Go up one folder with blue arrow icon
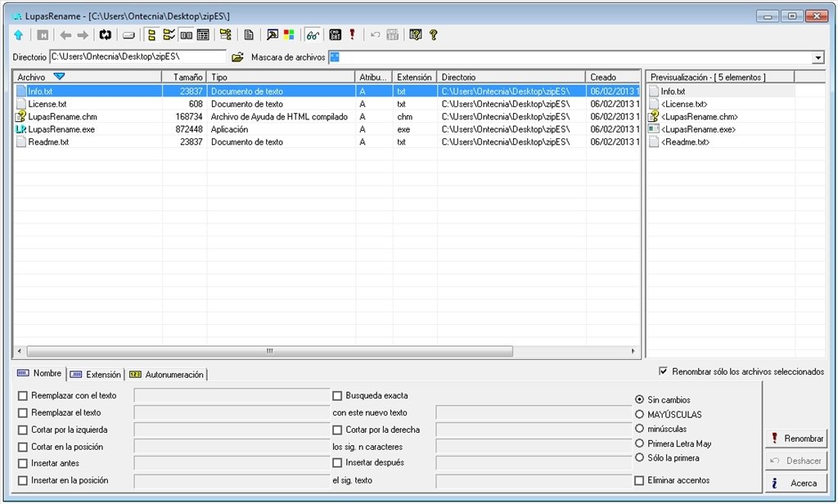This screenshot has width=838, height=504. (19, 35)
